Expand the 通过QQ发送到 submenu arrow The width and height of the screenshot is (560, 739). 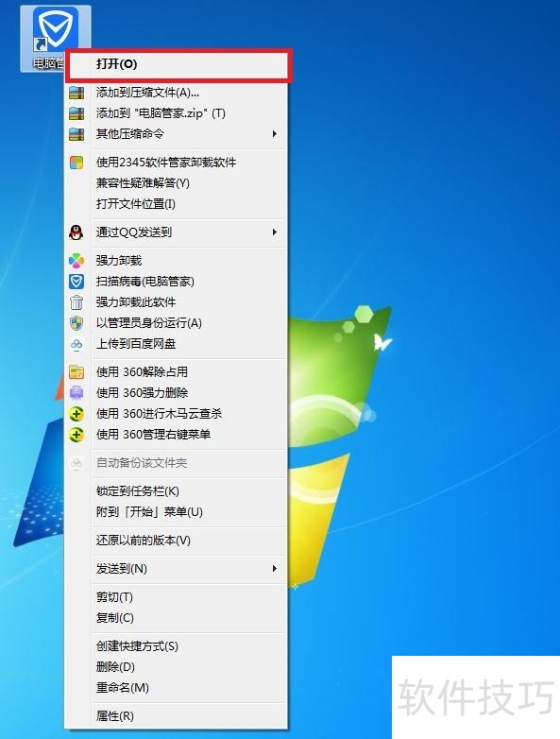pos(275,232)
